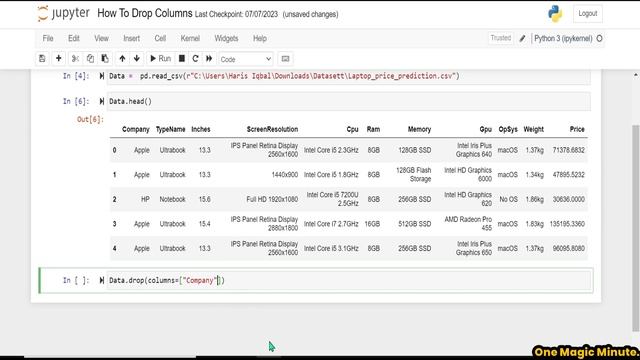Click the Full HD 1920x1080 cell

coord(272,200)
